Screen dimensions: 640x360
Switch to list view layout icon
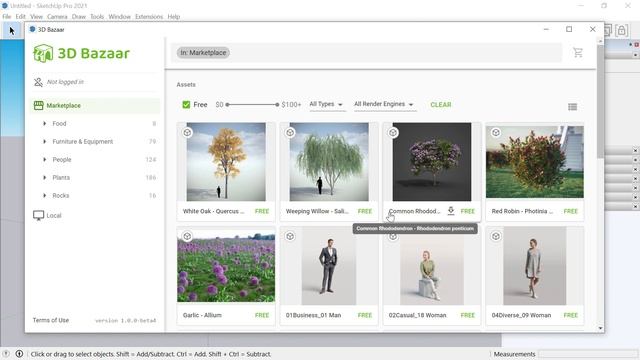[572, 107]
